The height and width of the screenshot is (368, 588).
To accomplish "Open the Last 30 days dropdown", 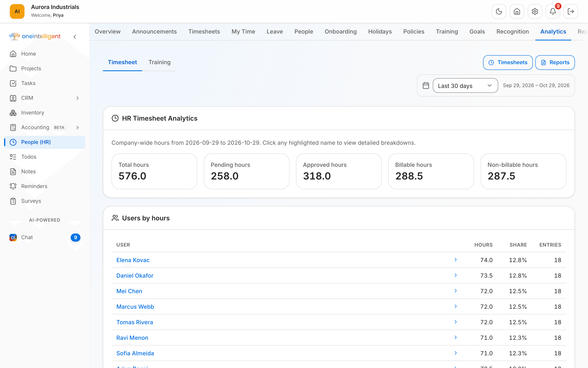I will pos(465,85).
